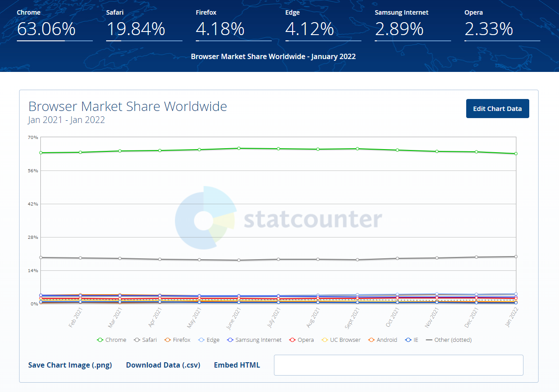Click Samsung Internet legend item
559x392 pixels.
pos(254,340)
